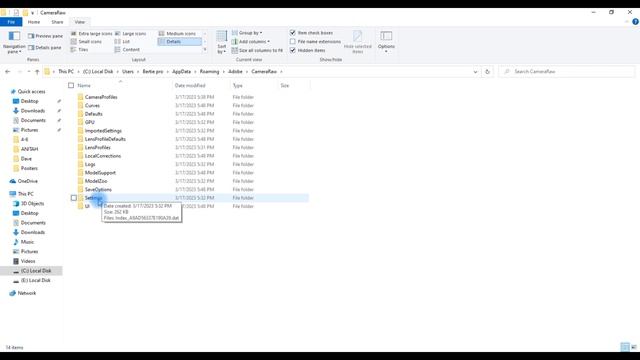Image resolution: width=640 pixels, height=360 pixels.
Task: Uncheck Hidden items checkbox
Action: (308, 51)
